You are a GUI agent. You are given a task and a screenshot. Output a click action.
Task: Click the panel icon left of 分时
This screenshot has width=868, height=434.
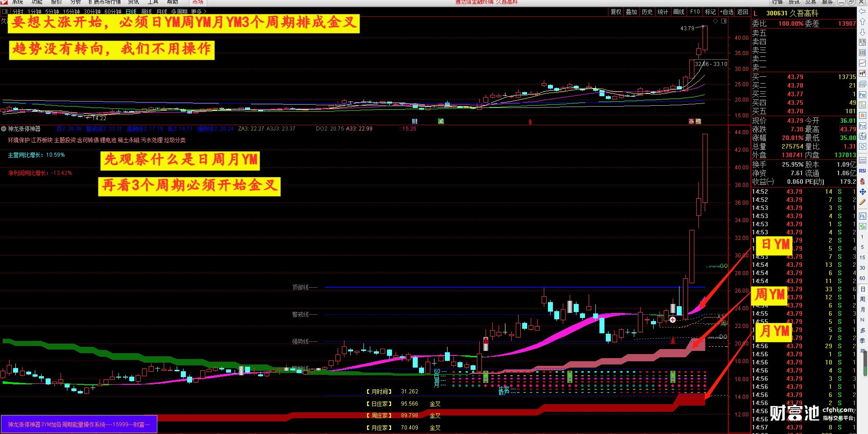[x=5, y=12]
